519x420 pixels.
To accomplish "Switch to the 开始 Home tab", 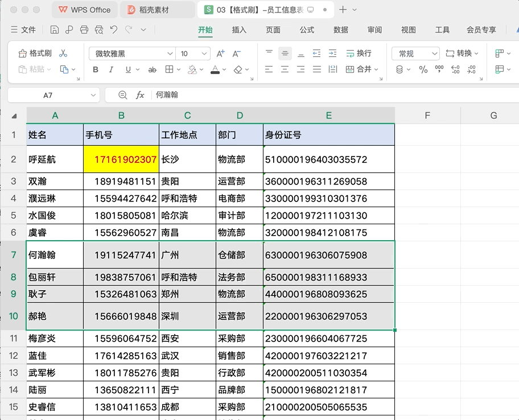I will tap(205, 30).
